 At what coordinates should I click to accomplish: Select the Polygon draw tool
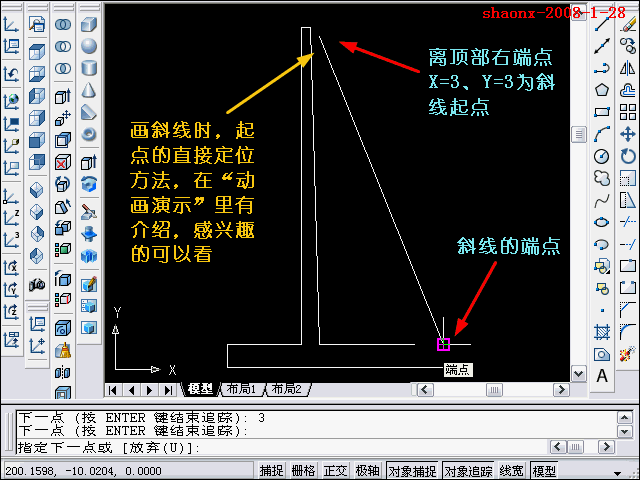pyautogui.click(x=602, y=90)
